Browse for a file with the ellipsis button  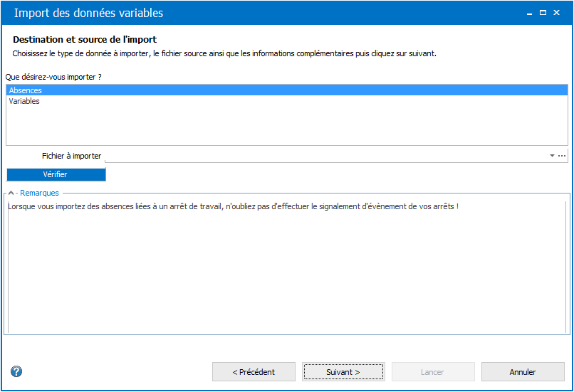tap(562, 156)
